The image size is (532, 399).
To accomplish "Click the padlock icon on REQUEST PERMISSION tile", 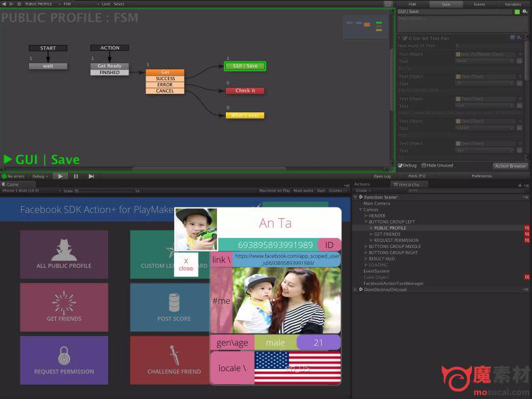I will point(64,355).
